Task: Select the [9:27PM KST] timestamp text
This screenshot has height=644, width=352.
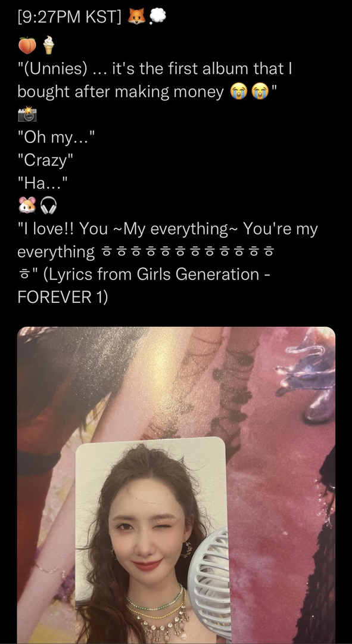Action: 70,18
